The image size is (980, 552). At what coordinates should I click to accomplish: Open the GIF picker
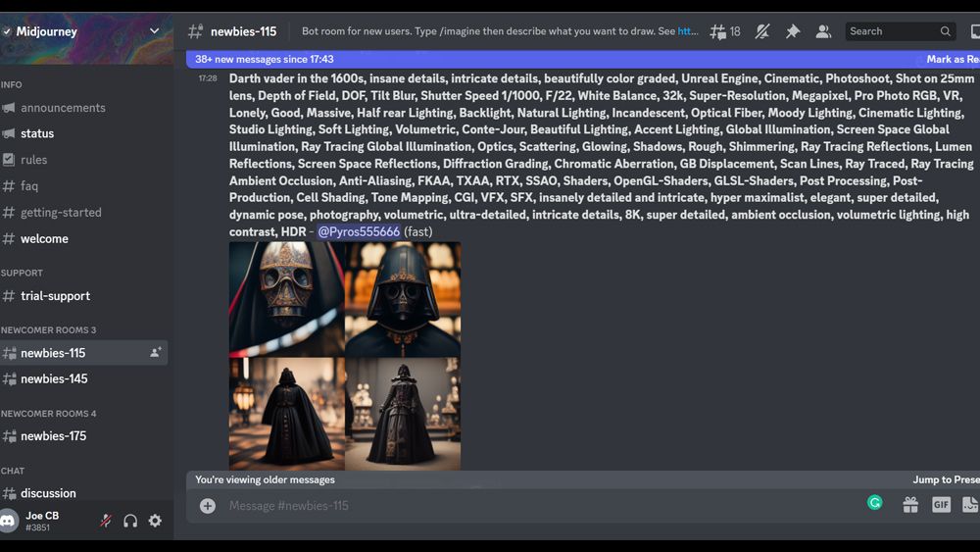click(x=941, y=505)
